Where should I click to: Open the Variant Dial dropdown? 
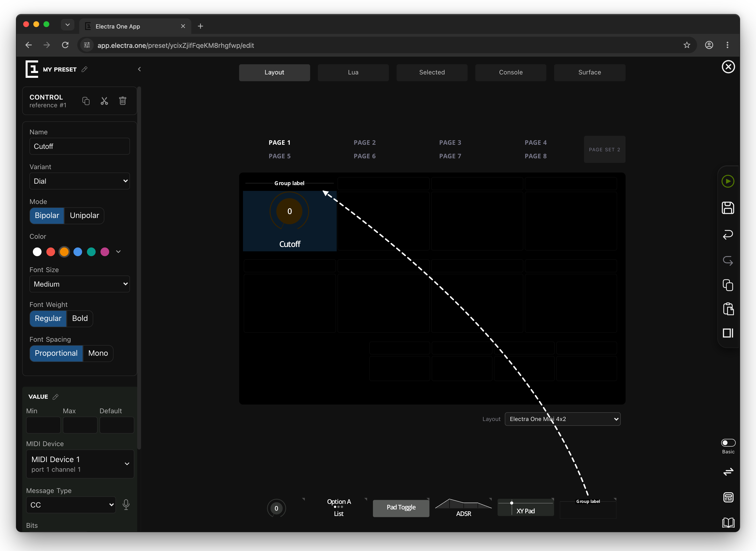click(x=80, y=181)
